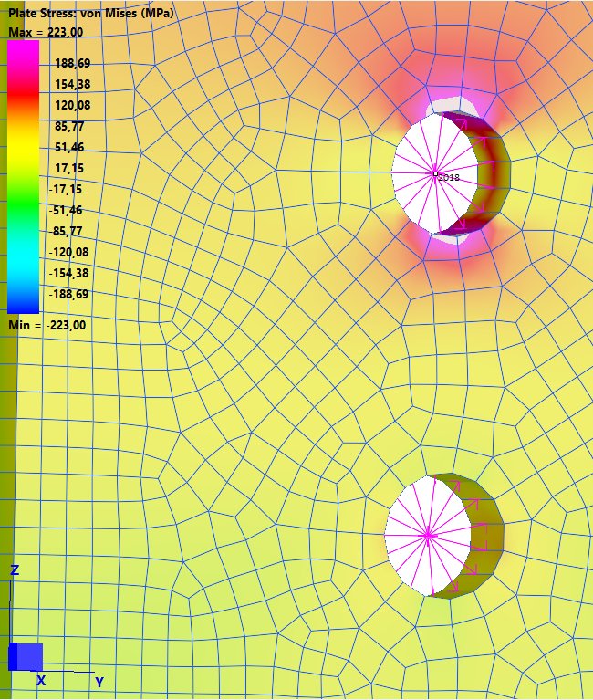The image size is (593, 700).
Task: Click the 154,38 legend label
Action: (x=73, y=84)
